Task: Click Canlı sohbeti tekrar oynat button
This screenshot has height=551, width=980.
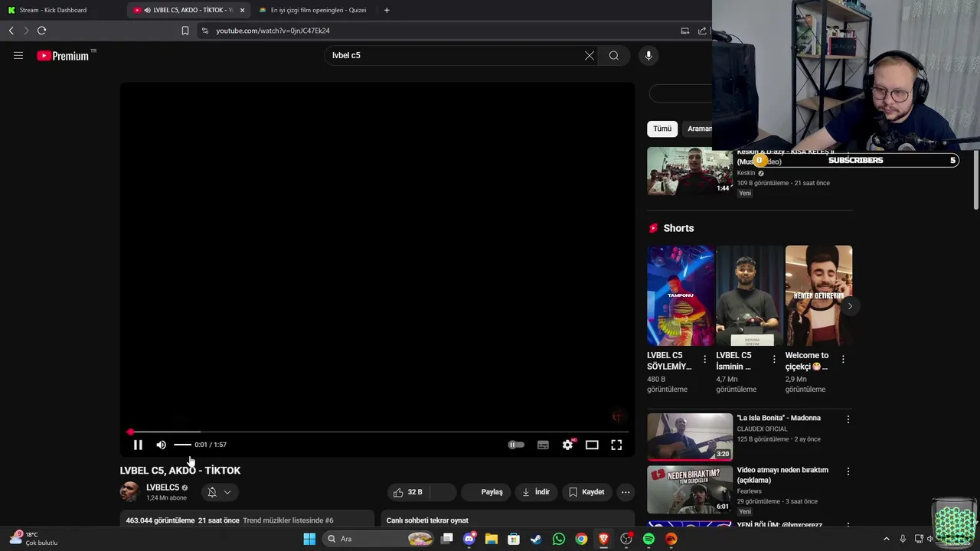Action: [x=427, y=520]
